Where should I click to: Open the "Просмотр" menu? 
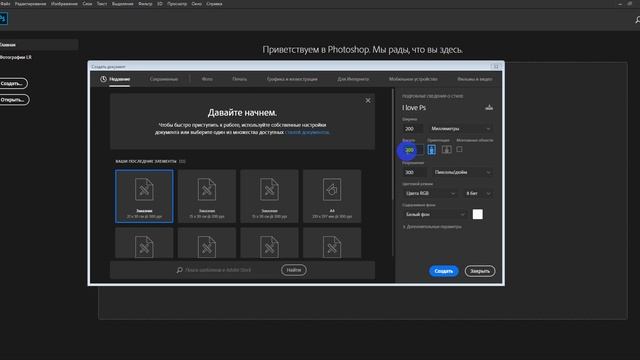(177, 4)
